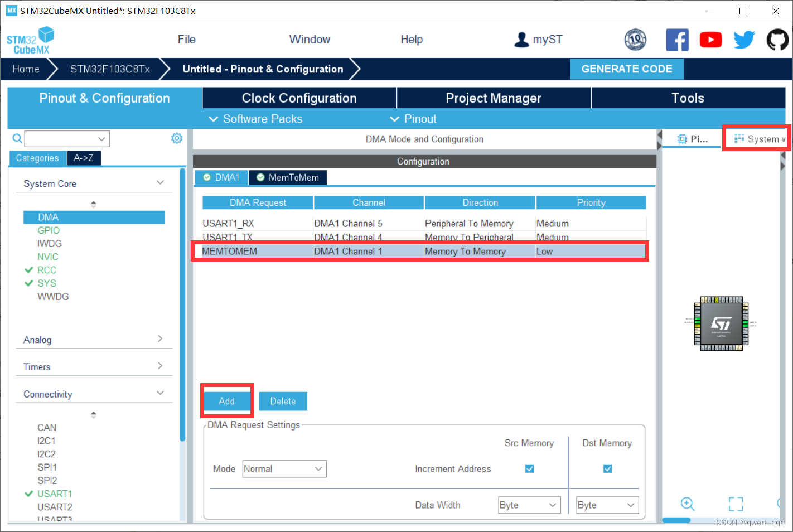Screen dimensions: 793x532
Task: Switch to the Pinout view tab
Action: pyautogui.click(x=692, y=139)
